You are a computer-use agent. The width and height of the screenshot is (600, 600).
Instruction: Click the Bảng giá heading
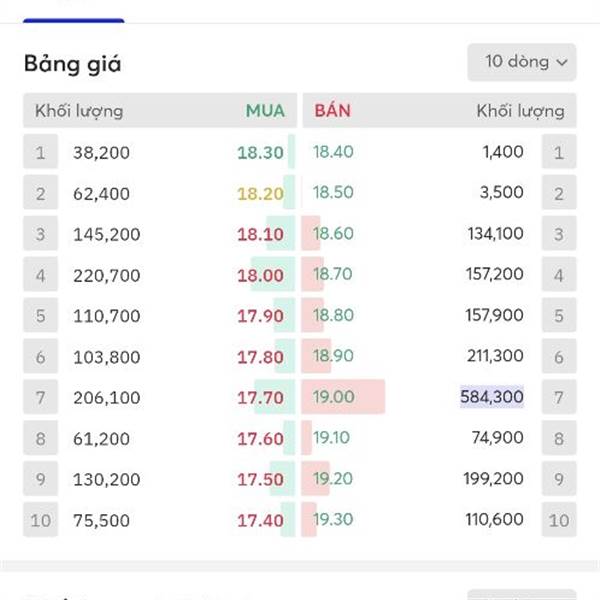point(72,64)
